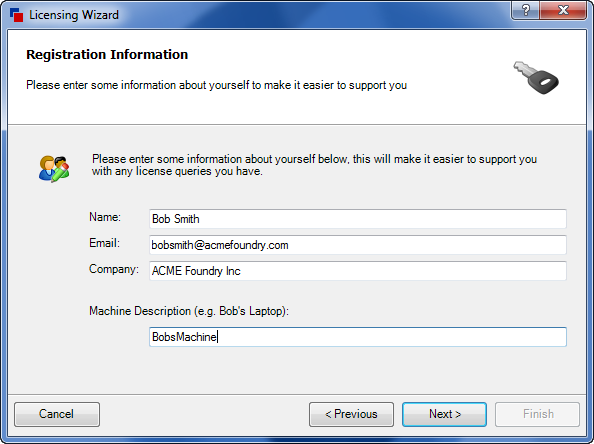
Task: Click the users with pencil icon
Action: click(54, 169)
